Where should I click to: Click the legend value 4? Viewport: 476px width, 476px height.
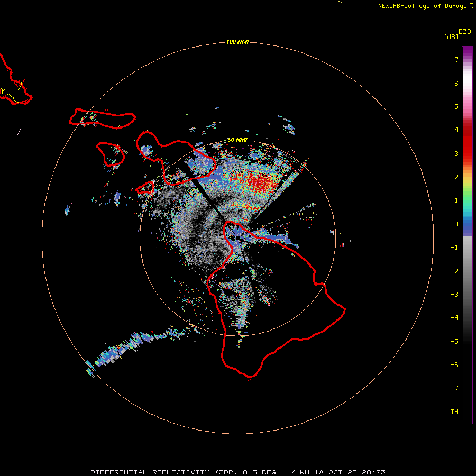456,130
